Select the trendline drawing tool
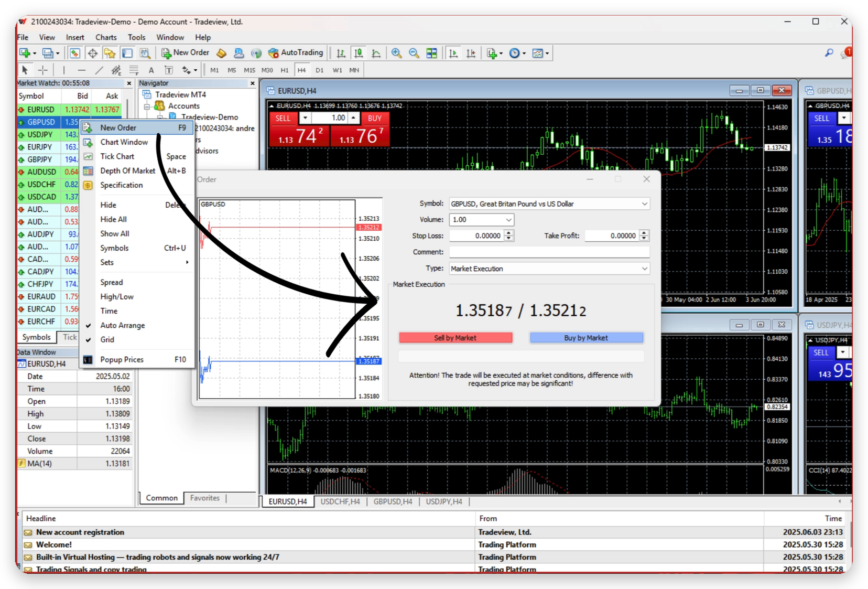The image size is (868, 589). 99,70
